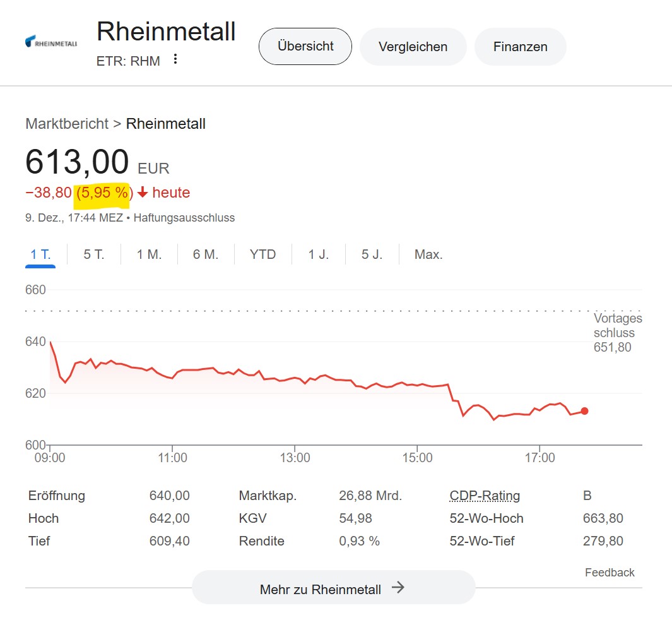Click the Haftungsausschluss link
Viewport: 672px width, 620px height.
point(184,218)
